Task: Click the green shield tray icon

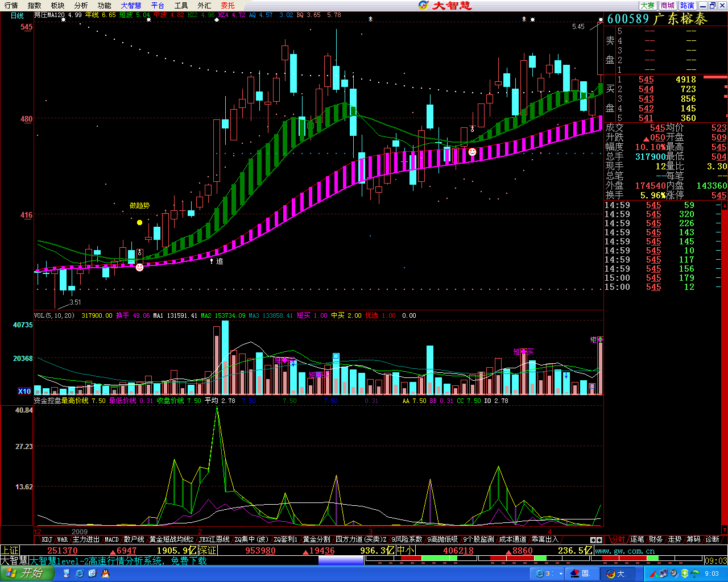Action: 684,574
